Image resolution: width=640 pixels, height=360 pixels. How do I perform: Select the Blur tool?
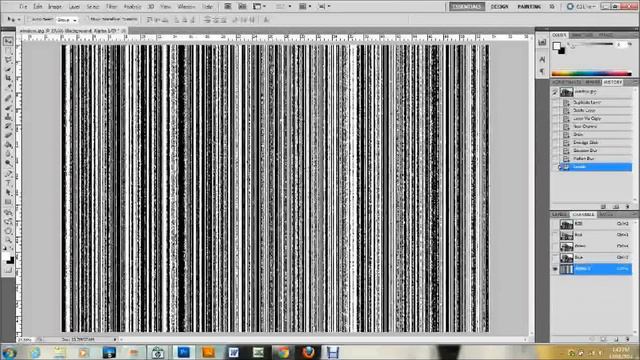pos(8,154)
